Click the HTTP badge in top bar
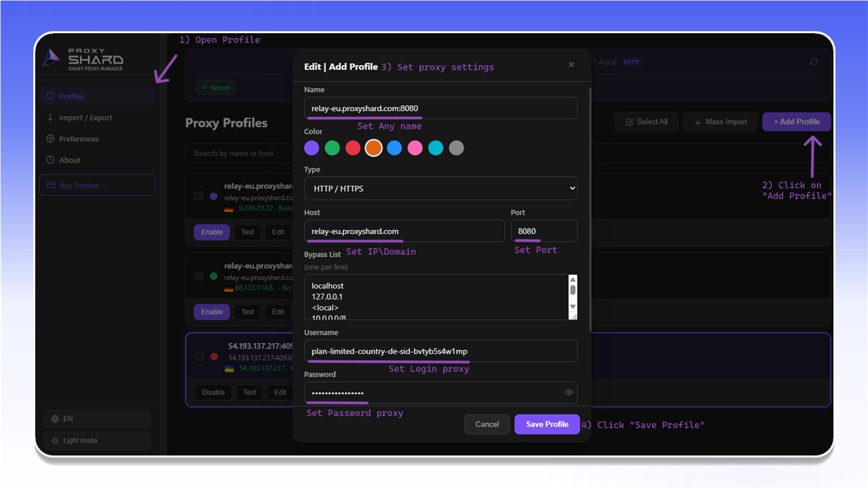 [x=631, y=62]
